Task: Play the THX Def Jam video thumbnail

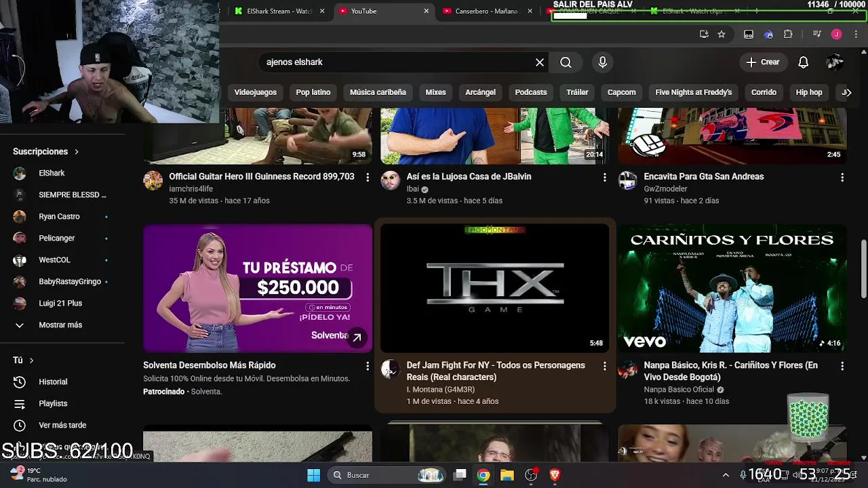Action: pyautogui.click(x=494, y=288)
